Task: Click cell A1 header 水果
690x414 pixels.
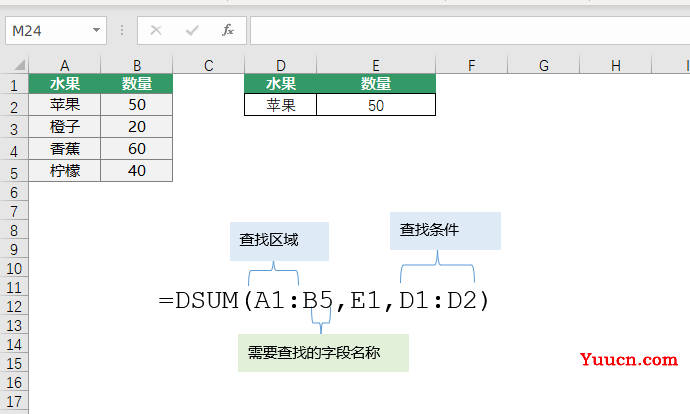Action: click(x=65, y=84)
